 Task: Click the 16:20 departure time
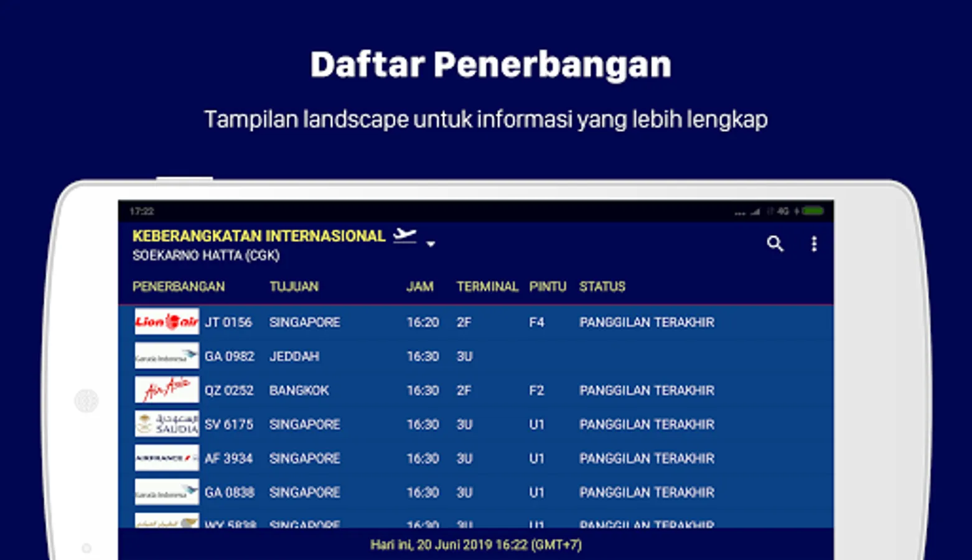coord(423,322)
